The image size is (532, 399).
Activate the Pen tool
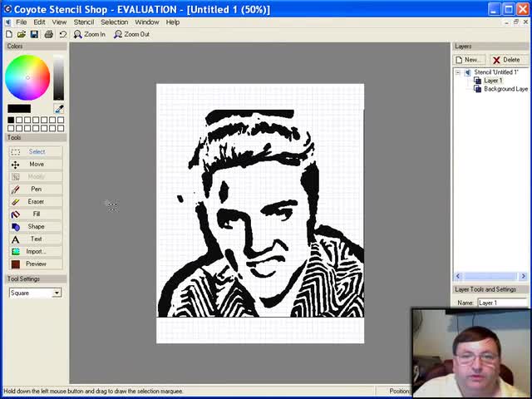click(x=36, y=189)
